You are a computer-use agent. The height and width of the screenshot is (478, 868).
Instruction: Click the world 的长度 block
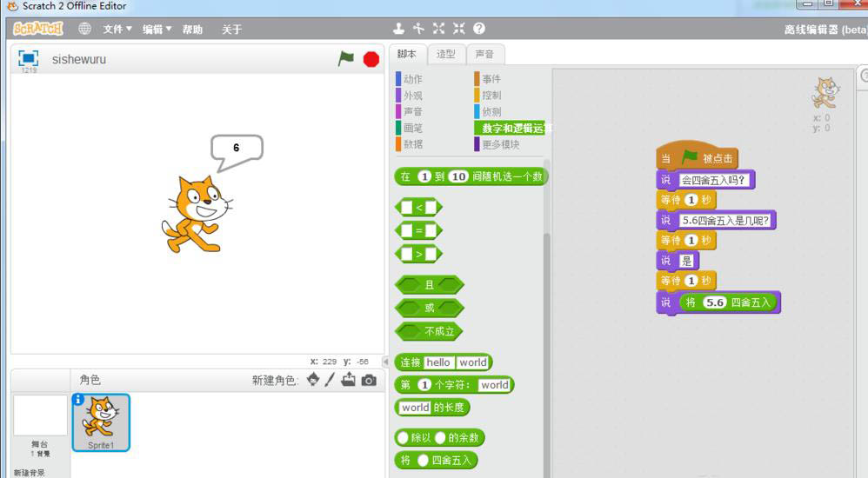(x=432, y=408)
